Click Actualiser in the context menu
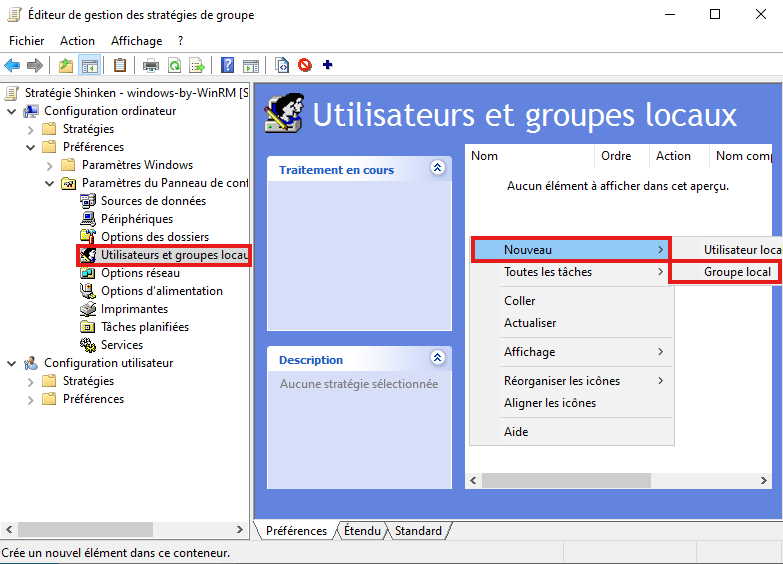The width and height of the screenshot is (783, 564). click(x=530, y=323)
